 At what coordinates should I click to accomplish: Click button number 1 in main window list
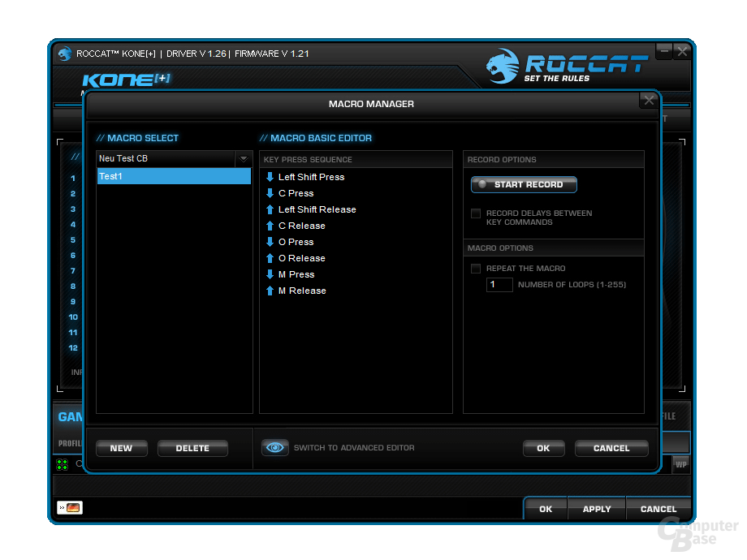click(73, 178)
